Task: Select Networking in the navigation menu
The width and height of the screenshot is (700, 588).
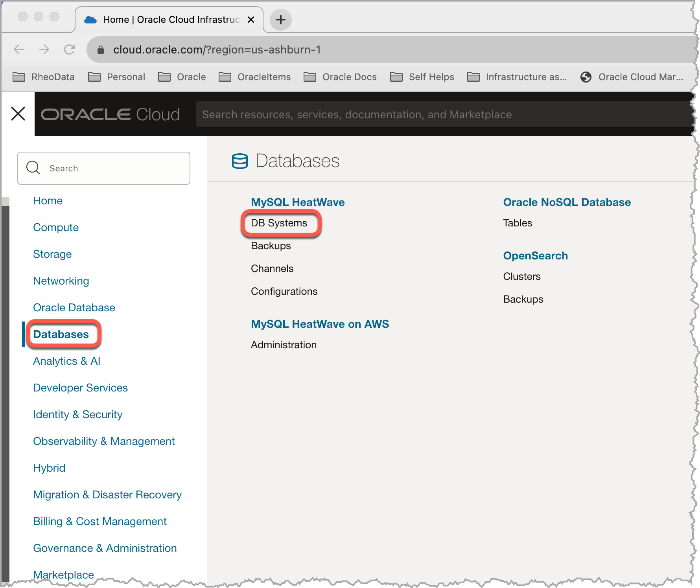Action: (61, 281)
